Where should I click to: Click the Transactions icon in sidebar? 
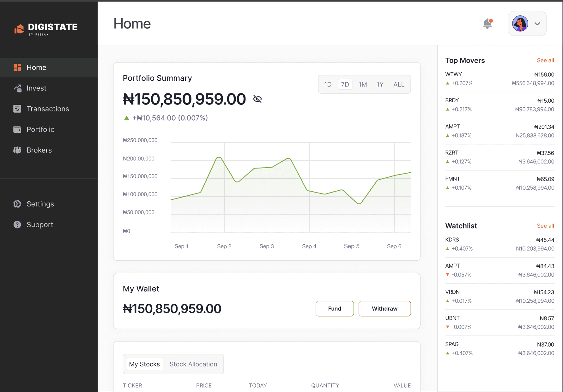pos(17,109)
